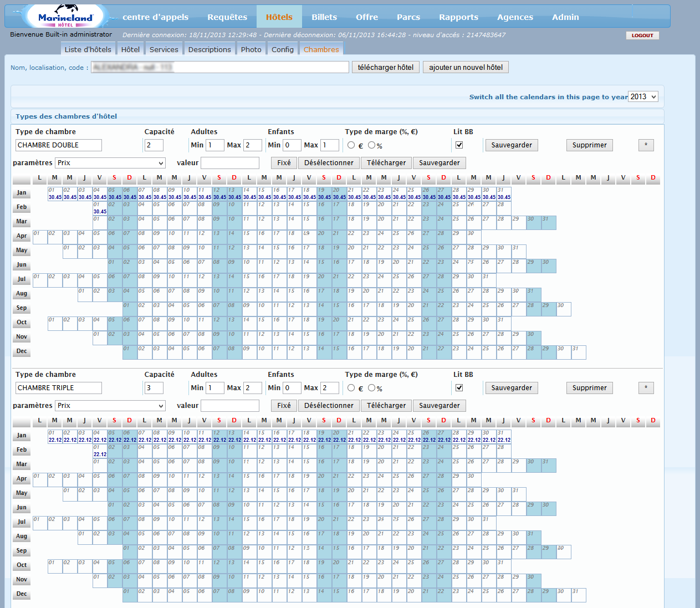
Task: Select Mar row in CHAMBRE TRIPLE calendar
Action: (22, 464)
